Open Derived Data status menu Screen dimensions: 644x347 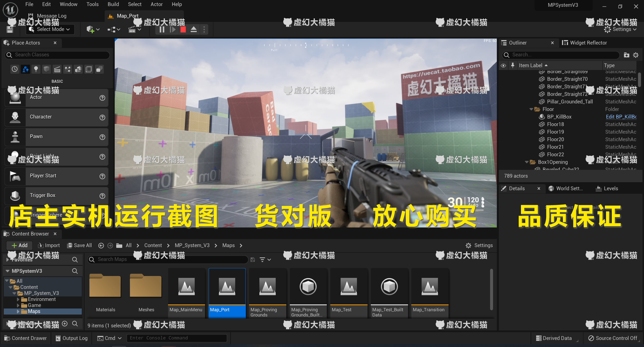click(x=554, y=338)
